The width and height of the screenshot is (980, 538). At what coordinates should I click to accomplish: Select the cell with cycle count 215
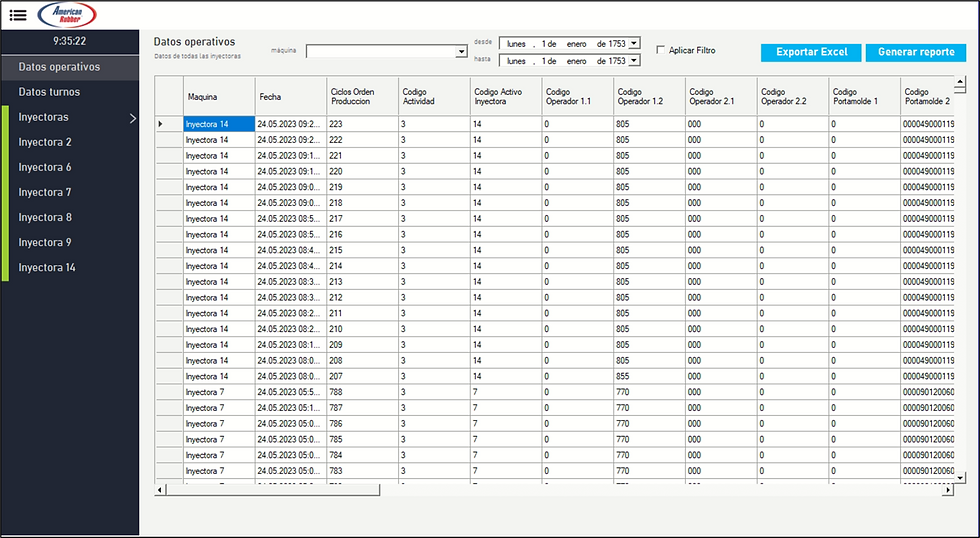pyautogui.click(x=362, y=251)
